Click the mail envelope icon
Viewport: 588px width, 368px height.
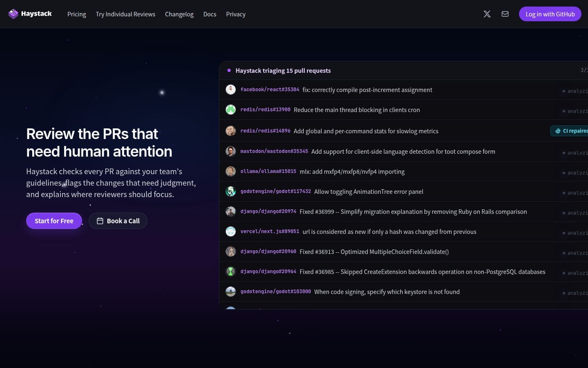[x=505, y=14]
